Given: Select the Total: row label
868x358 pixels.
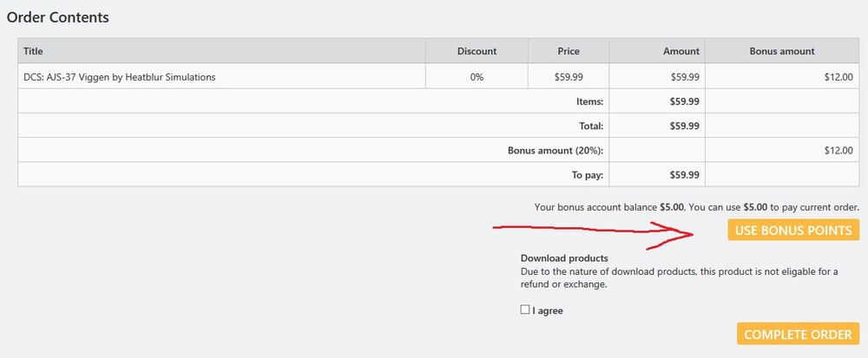Looking at the screenshot, I should [591, 126].
